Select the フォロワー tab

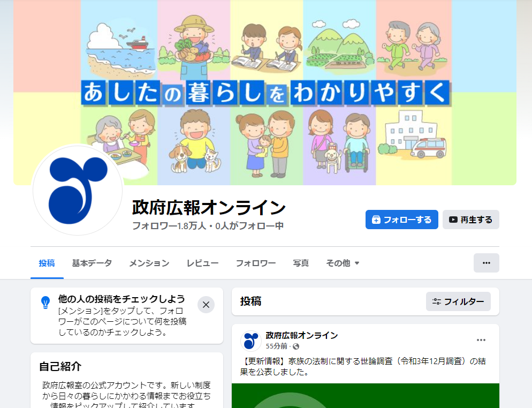click(x=256, y=263)
